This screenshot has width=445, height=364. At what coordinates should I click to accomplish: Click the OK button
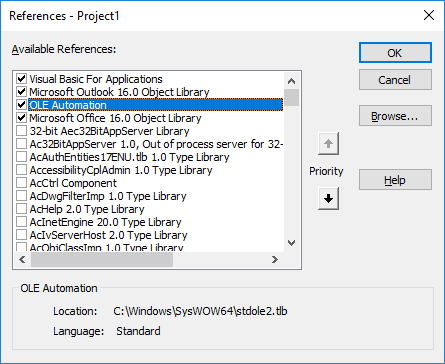pyautogui.click(x=395, y=53)
